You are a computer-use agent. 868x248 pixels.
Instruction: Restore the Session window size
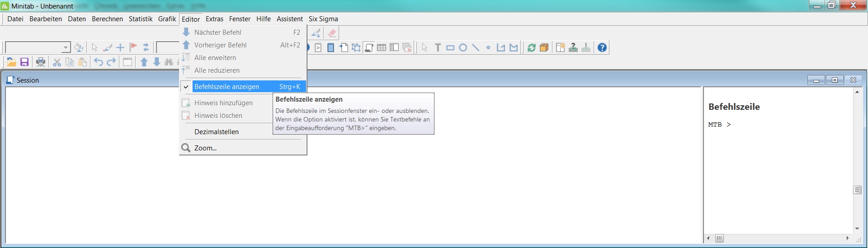pyautogui.click(x=835, y=80)
